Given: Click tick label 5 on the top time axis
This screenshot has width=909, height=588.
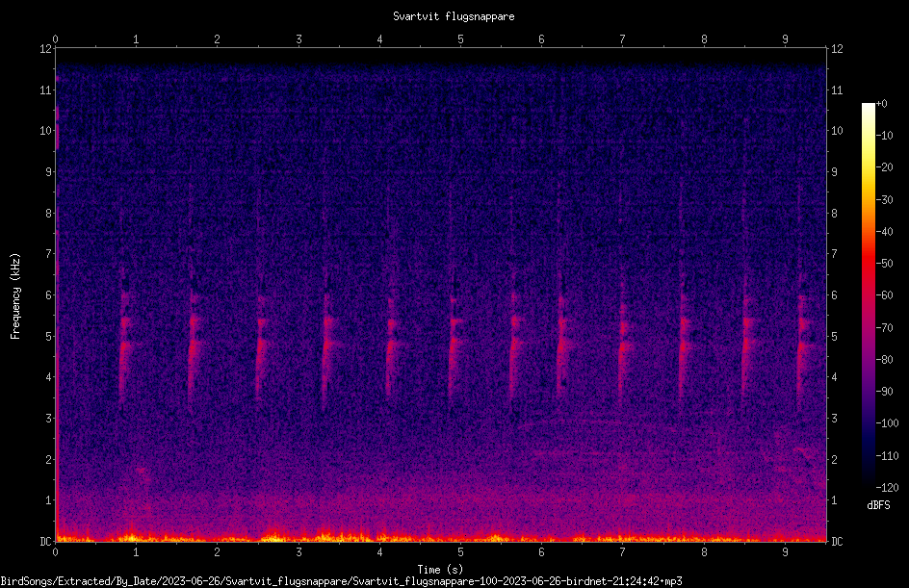Looking at the screenshot, I should coord(461,39).
